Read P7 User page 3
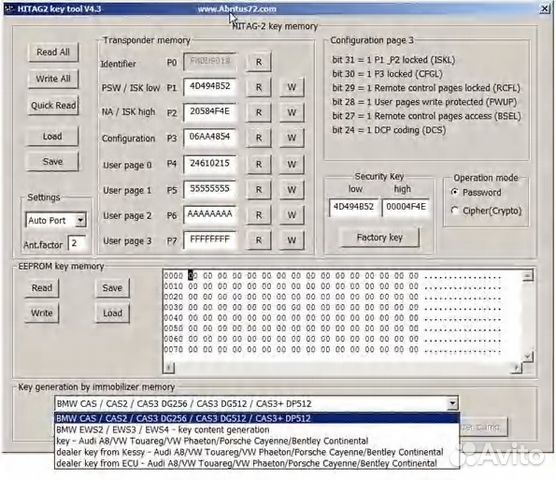 (x=259, y=240)
